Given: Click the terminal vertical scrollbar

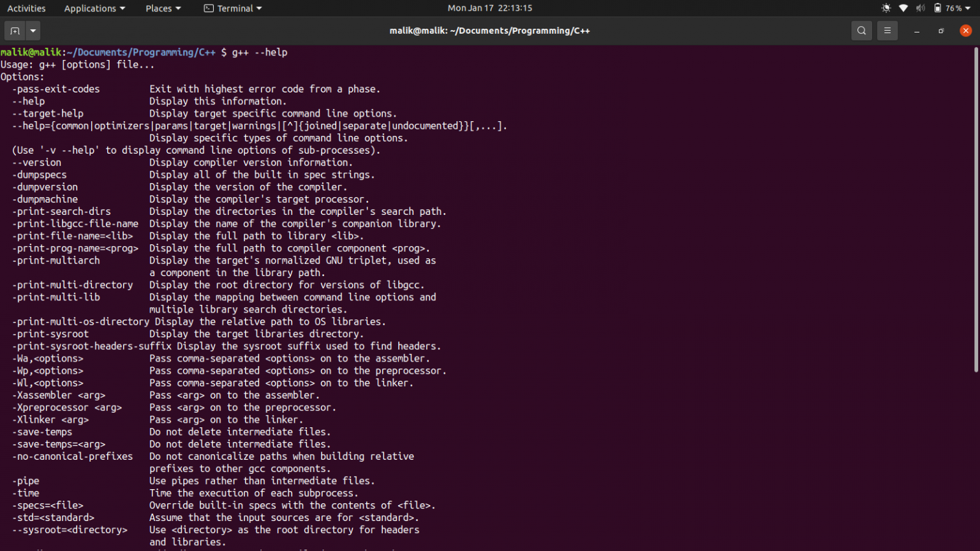Looking at the screenshot, I should coord(976,210).
